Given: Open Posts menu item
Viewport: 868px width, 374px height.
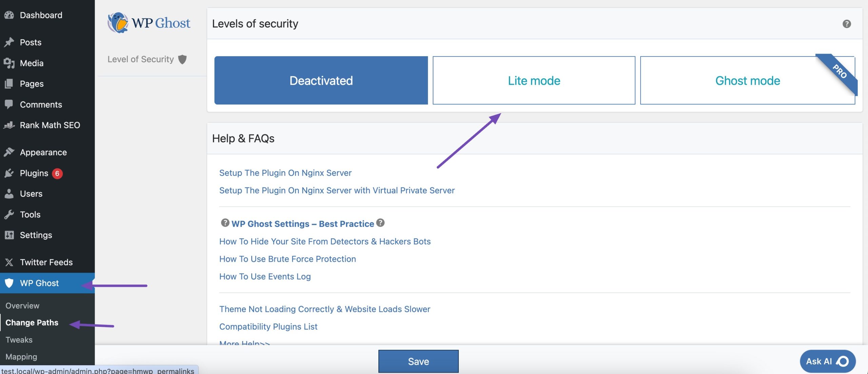Looking at the screenshot, I should coord(47,42).
